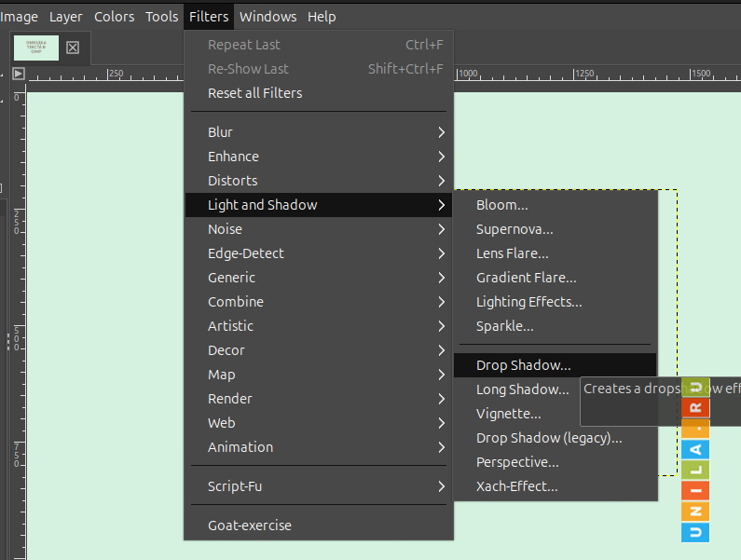Image resolution: width=741 pixels, height=560 pixels.
Task: Click the ruler corner menu arrow icon
Action: pyautogui.click(x=18, y=74)
